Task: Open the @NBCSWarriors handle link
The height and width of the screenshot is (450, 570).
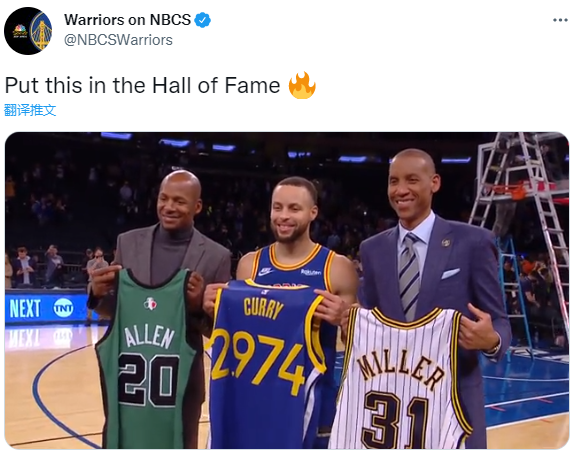Action: pos(118,40)
